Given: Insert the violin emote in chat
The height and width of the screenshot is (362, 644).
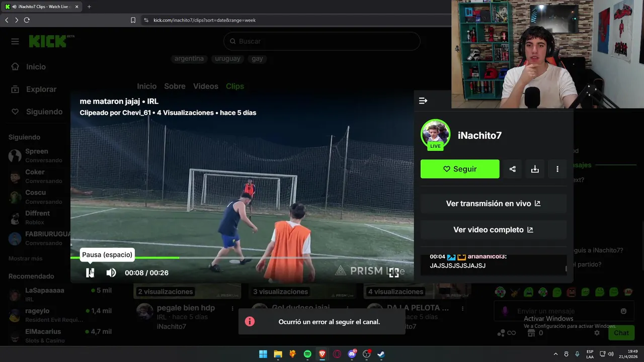Looking at the screenshot, I should (x=514, y=292).
